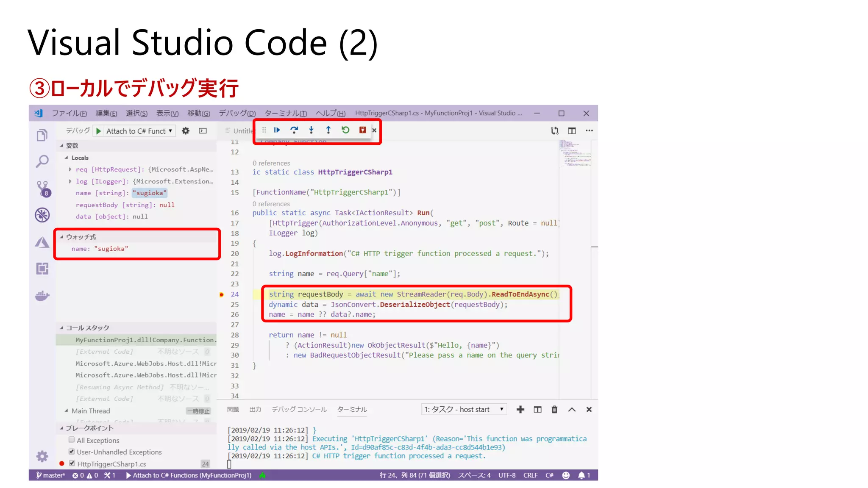Image resolution: width=868 pixels, height=488 pixels.
Task: Open the ファイル(F) menu
Action: click(x=70, y=114)
